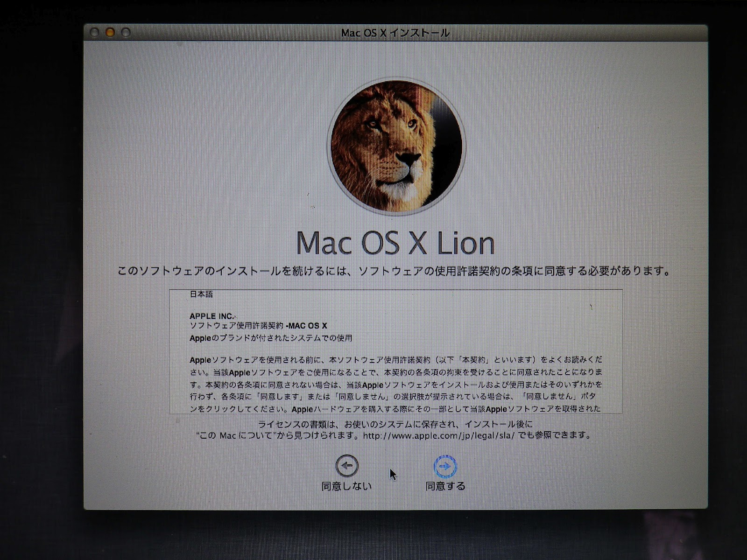747x560 pixels.
Task: Click the '日本語' line in the license text
Action: click(201, 294)
